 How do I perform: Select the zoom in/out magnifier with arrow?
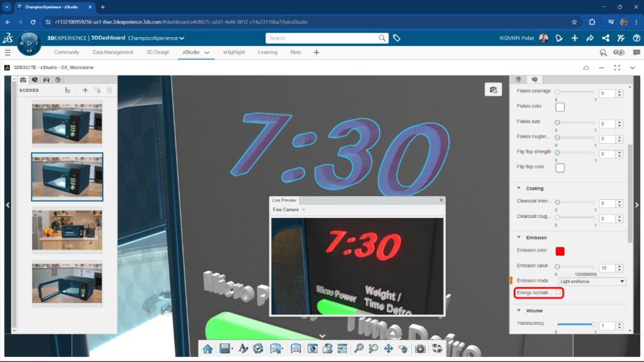pos(374,348)
